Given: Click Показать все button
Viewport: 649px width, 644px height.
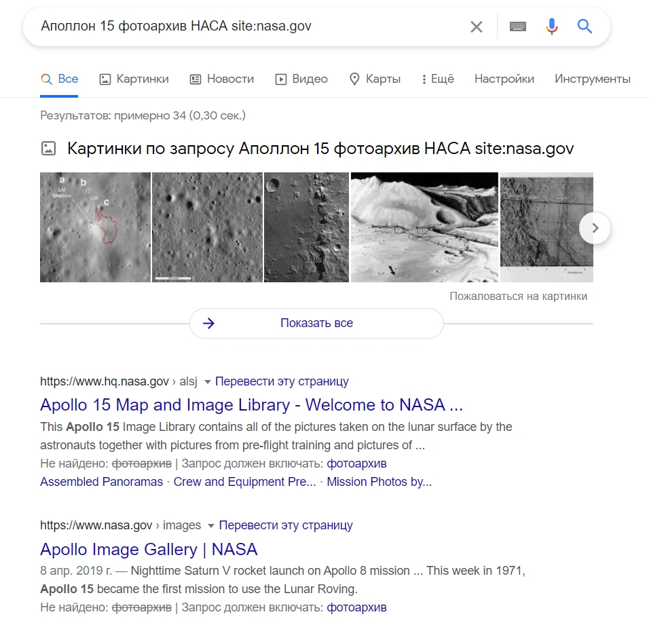Looking at the screenshot, I should click(316, 323).
